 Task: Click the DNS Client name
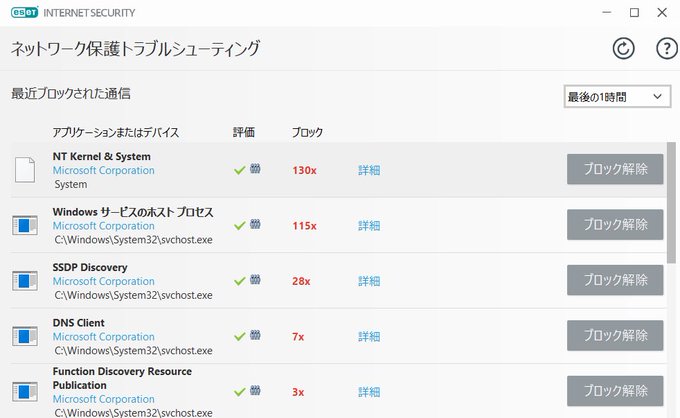78,323
